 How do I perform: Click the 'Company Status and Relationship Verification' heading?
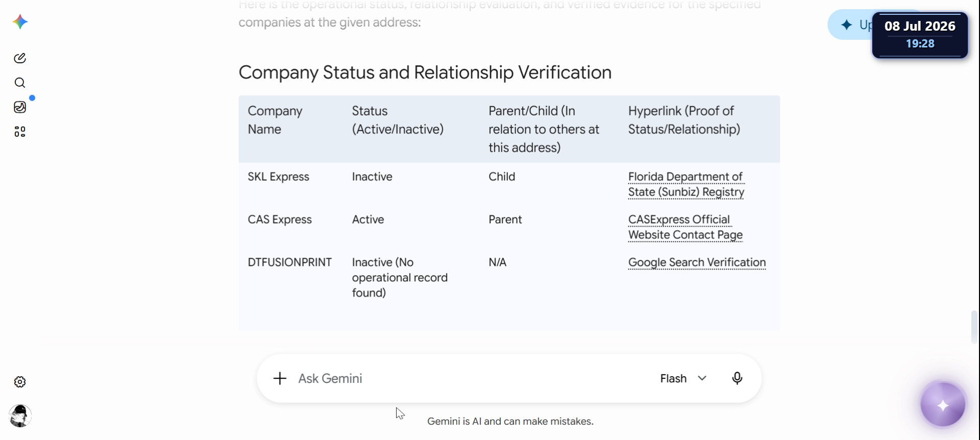(425, 72)
